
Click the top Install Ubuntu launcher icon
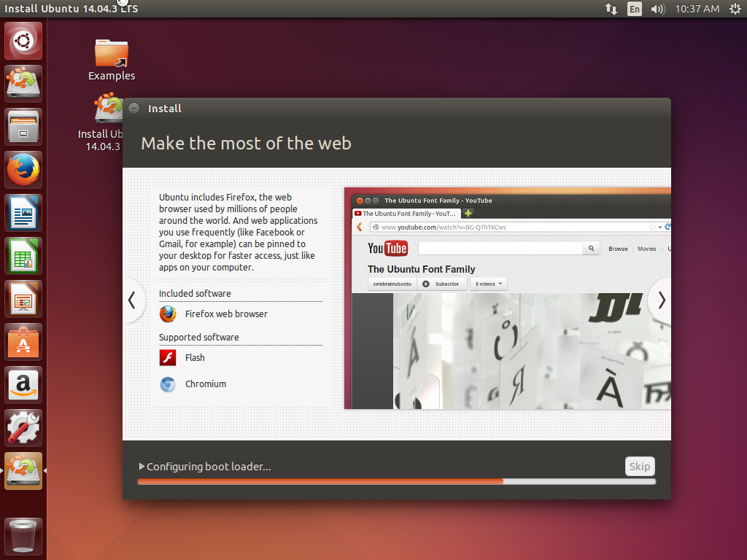23,84
